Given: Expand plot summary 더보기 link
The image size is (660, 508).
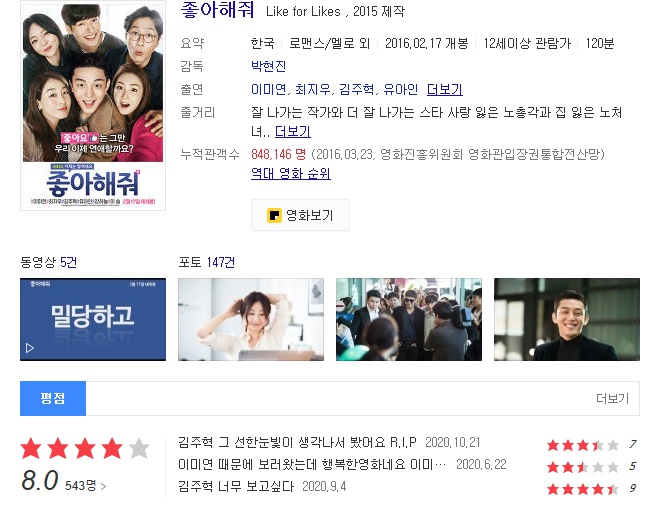Looking at the screenshot, I should pyautogui.click(x=293, y=132).
